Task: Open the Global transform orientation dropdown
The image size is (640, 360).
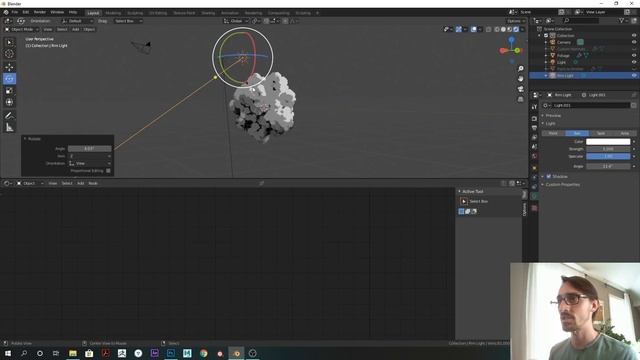Action: point(236,21)
